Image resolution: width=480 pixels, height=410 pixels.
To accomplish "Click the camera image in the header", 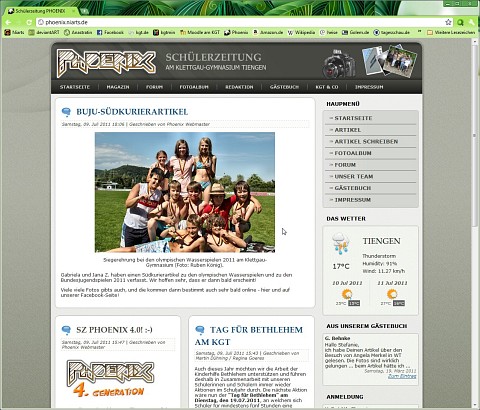I will 339,63.
